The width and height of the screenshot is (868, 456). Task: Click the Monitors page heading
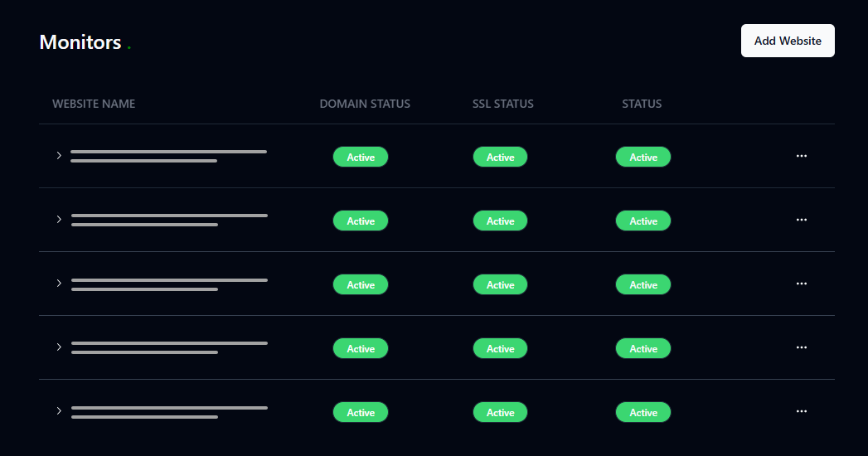(x=80, y=42)
